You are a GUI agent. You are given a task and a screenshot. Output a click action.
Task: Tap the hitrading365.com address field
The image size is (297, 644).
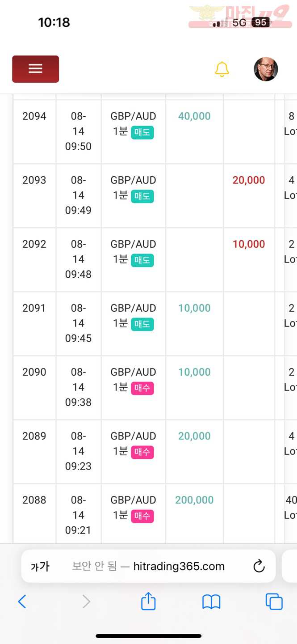point(148,566)
